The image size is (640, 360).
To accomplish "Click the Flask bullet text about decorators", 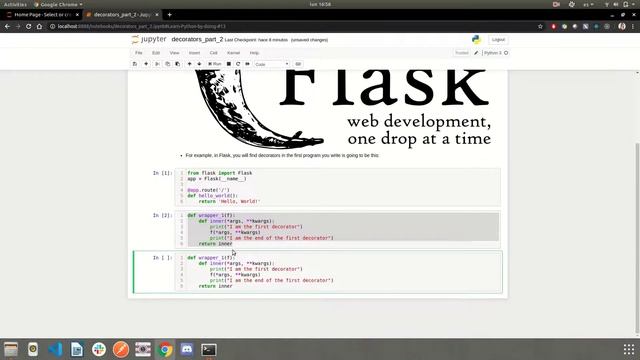I will [282, 156].
